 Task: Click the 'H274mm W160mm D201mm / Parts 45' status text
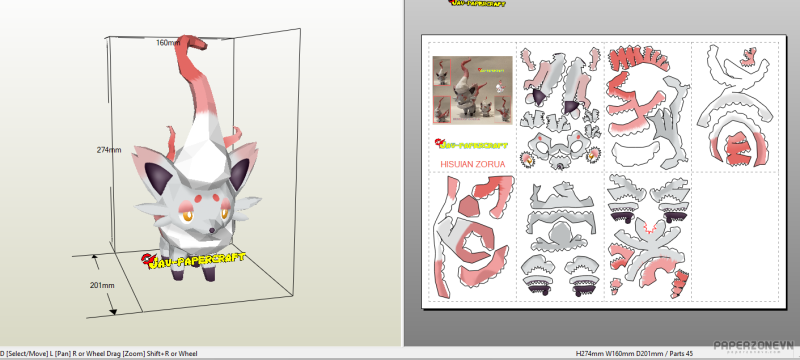tap(634, 353)
